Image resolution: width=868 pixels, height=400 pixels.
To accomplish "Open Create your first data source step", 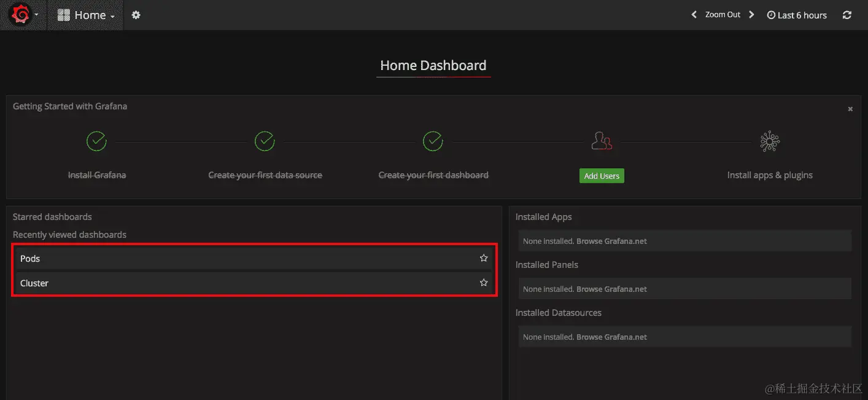I will click(x=265, y=175).
